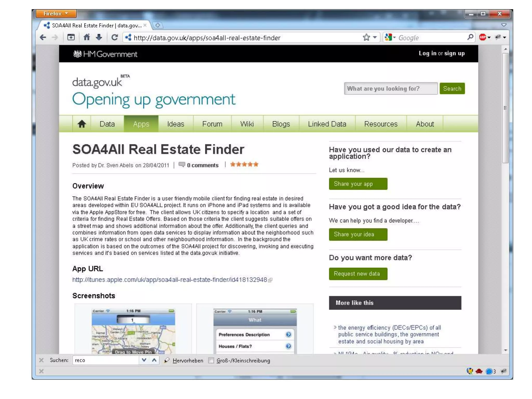This screenshot has height=399, width=532.
Task: Click the vertical scrollbar thumb
Action: click(x=505, y=108)
